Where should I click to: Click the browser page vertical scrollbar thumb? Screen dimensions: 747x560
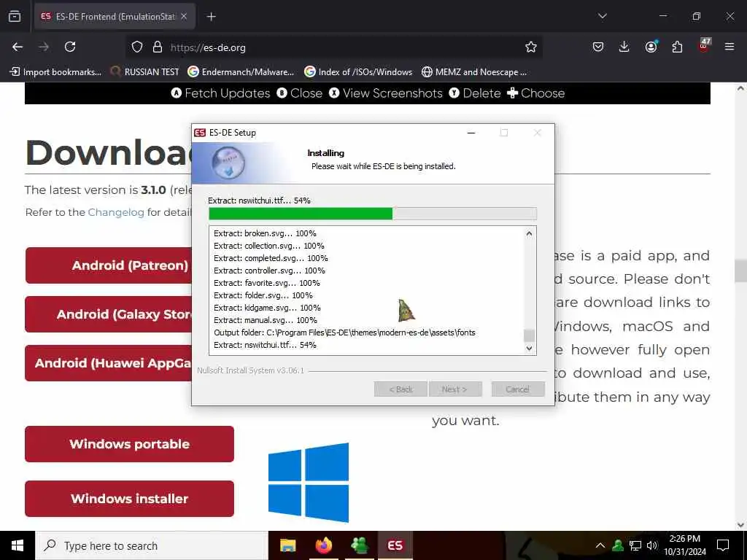click(x=740, y=271)
